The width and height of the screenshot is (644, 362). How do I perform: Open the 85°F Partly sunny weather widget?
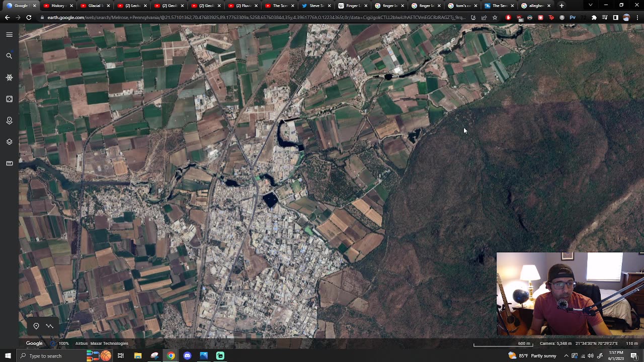pos(532,356)
